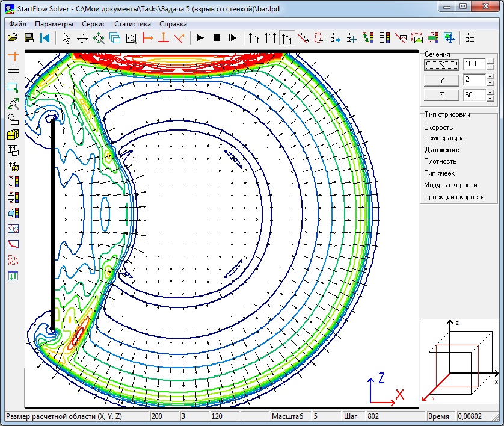This screenshot has width=504, height=426.
Task: Click the red dashed frame landscape icon
Action: pos(417,39)
